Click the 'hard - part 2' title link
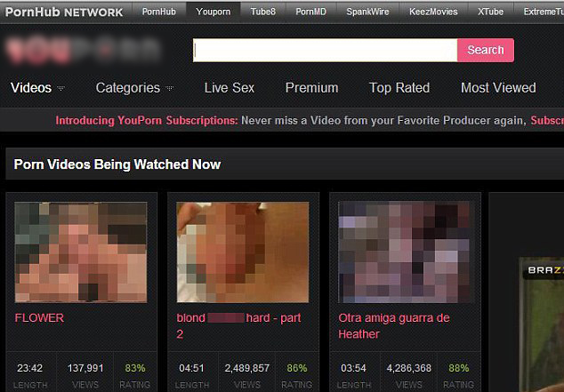This screenshot has width=564, height=392. point(238,326)
